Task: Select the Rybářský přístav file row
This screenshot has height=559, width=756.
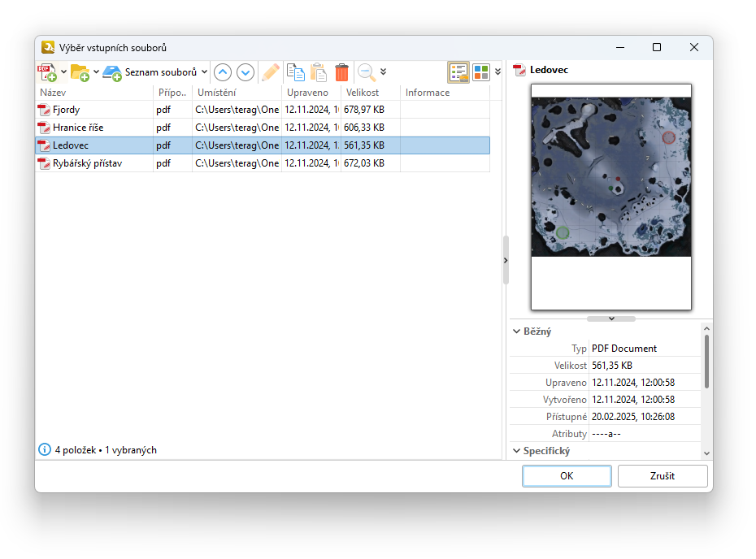Action: (x=263, y=163)
